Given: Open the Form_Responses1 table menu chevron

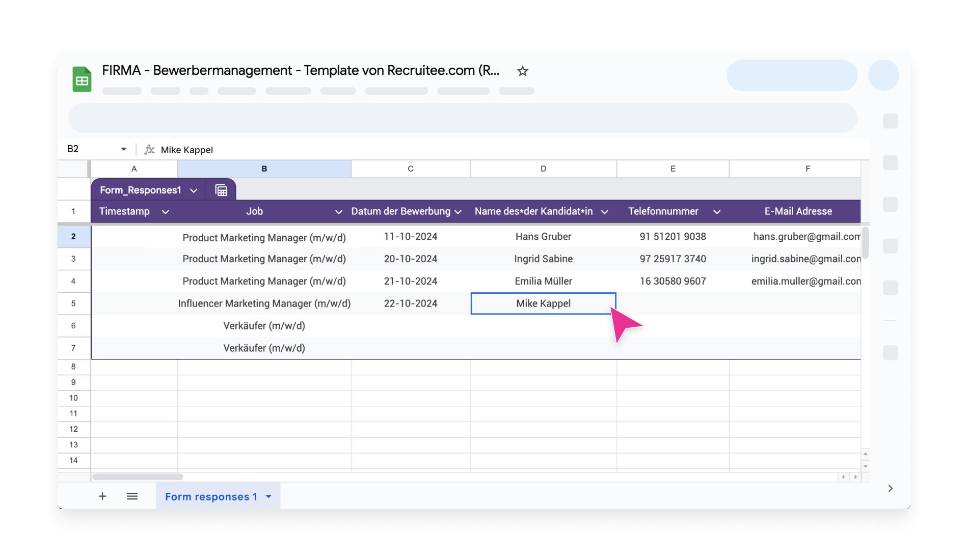Looking at the screenshot, I should pyautogui.click(x=194, y=190).
